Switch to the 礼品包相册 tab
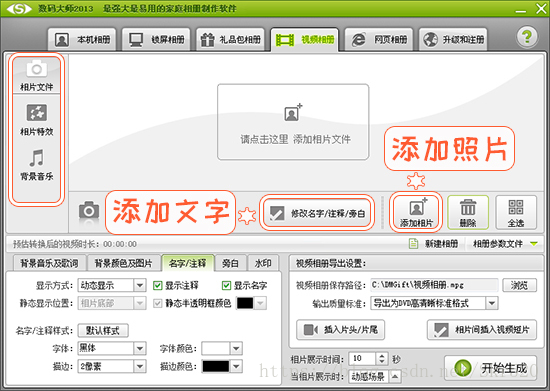The width and height of the screenshot is (550, 391). 230,39
